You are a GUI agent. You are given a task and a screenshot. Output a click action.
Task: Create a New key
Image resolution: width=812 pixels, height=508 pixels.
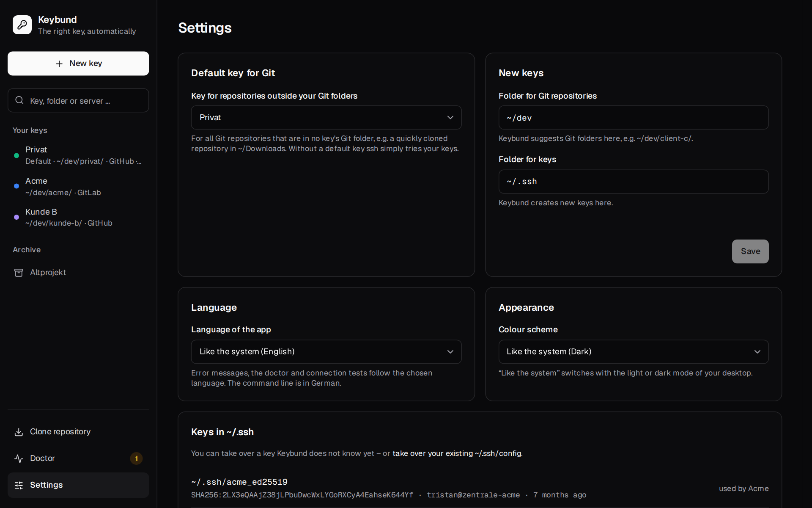coord(78,63)
